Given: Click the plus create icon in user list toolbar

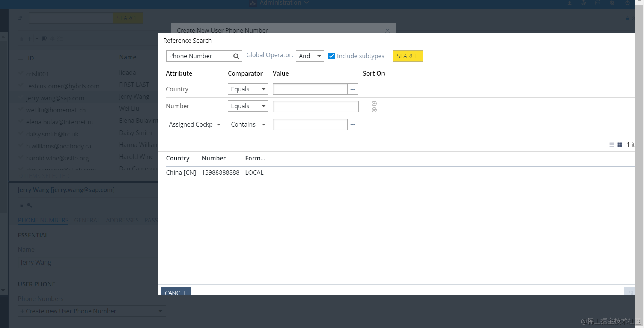Looking at the screenshot, I should [30, 39].
